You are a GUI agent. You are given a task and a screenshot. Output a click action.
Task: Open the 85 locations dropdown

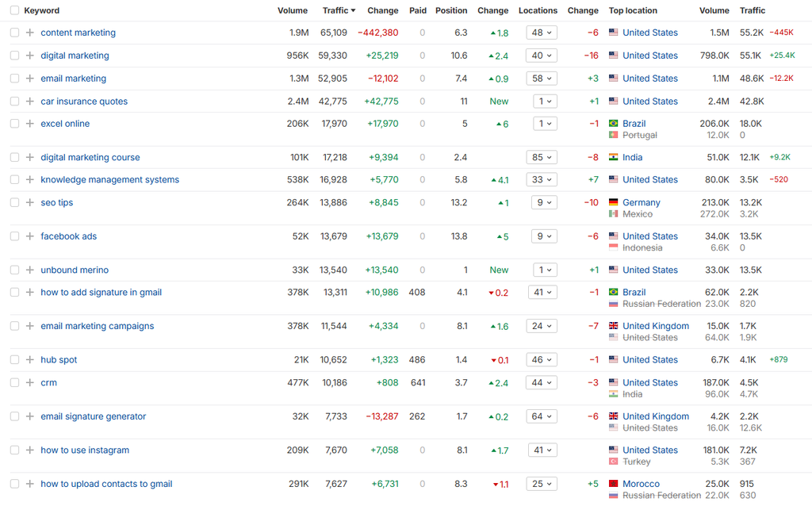542,157
